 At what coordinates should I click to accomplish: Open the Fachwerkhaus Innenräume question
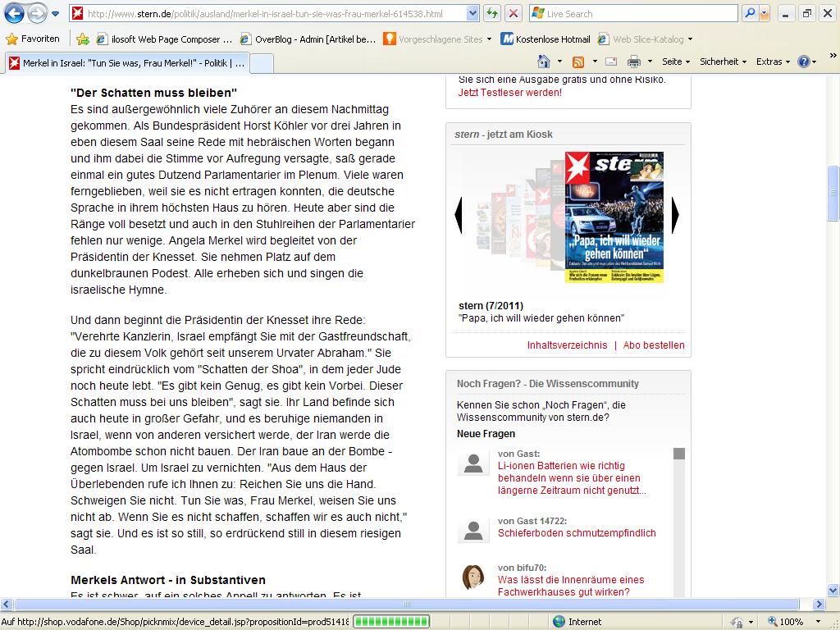pos(571,586)
